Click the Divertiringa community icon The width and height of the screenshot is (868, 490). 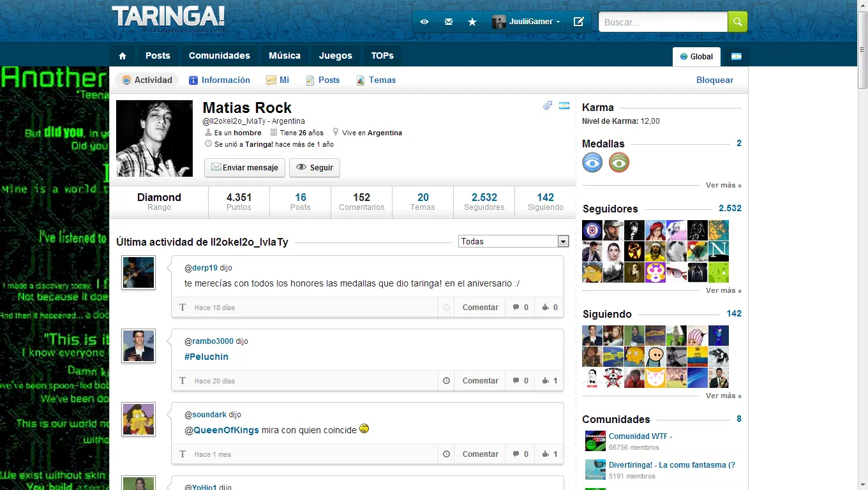595,470
